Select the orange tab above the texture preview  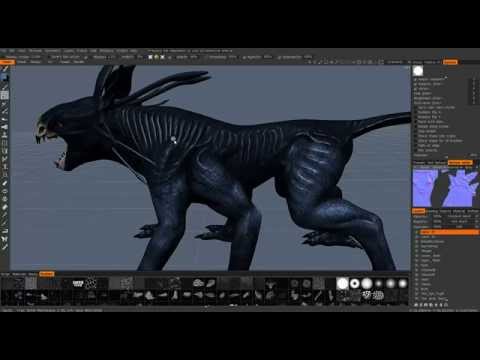click(460, 163)
